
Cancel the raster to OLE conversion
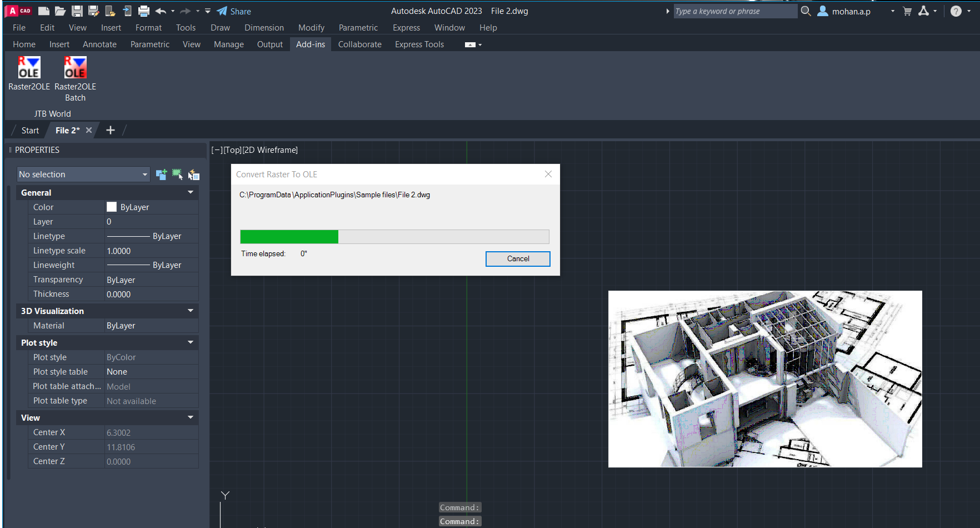pyautogui.click(x=517, y=259)
